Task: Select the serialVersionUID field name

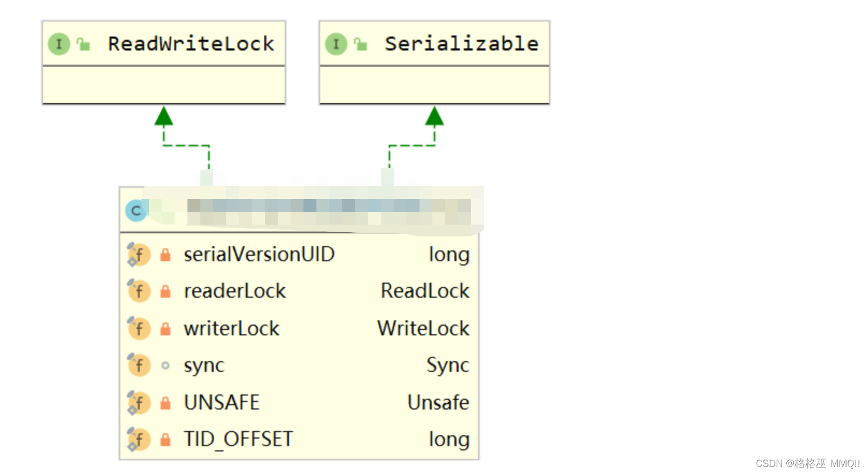Action: coord(259,254)
